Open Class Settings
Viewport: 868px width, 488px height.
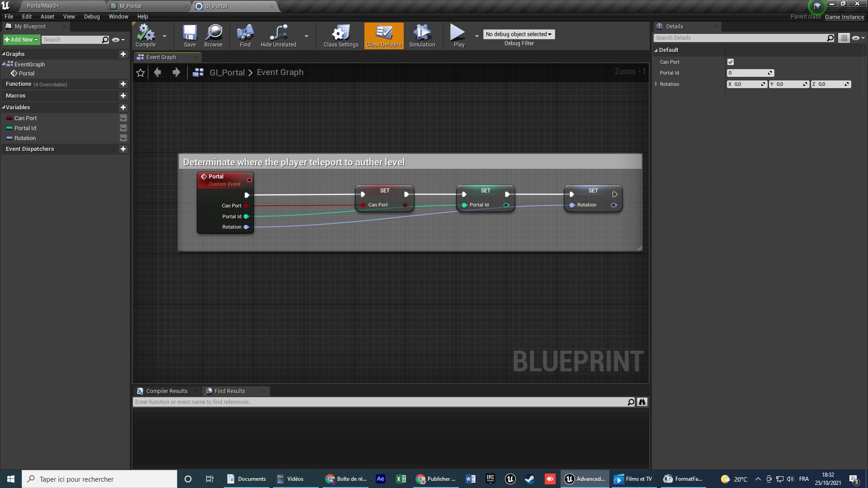(x=340, y=36)
